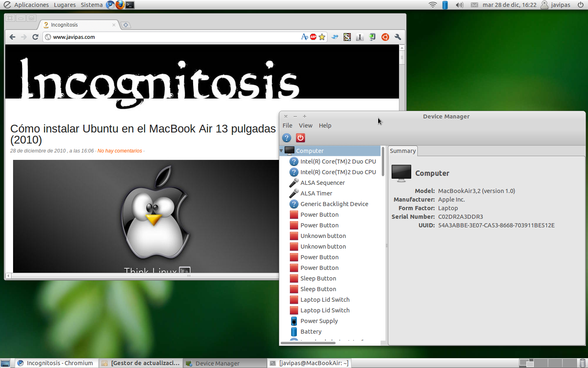Switch to the first workspace in switcher
This screenshot has height=368, width=588.
coord(526,363)
